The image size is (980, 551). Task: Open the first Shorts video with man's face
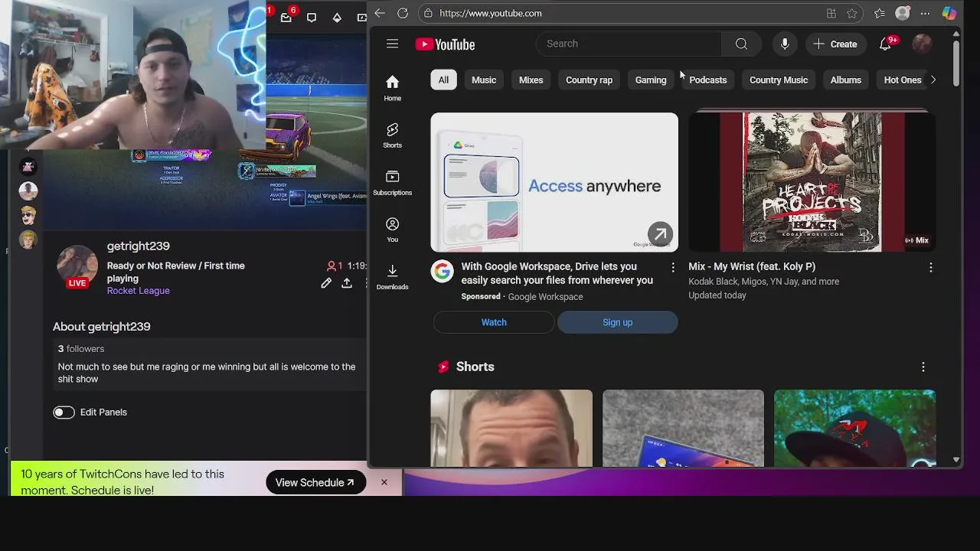coord(511,428)
